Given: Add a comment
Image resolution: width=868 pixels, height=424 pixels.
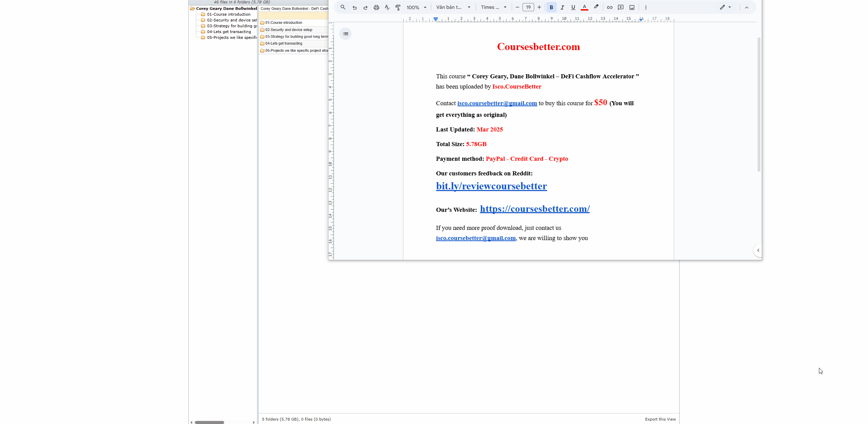Looking at the screenshot, I should pyautogui.click(x=621, y=7).
